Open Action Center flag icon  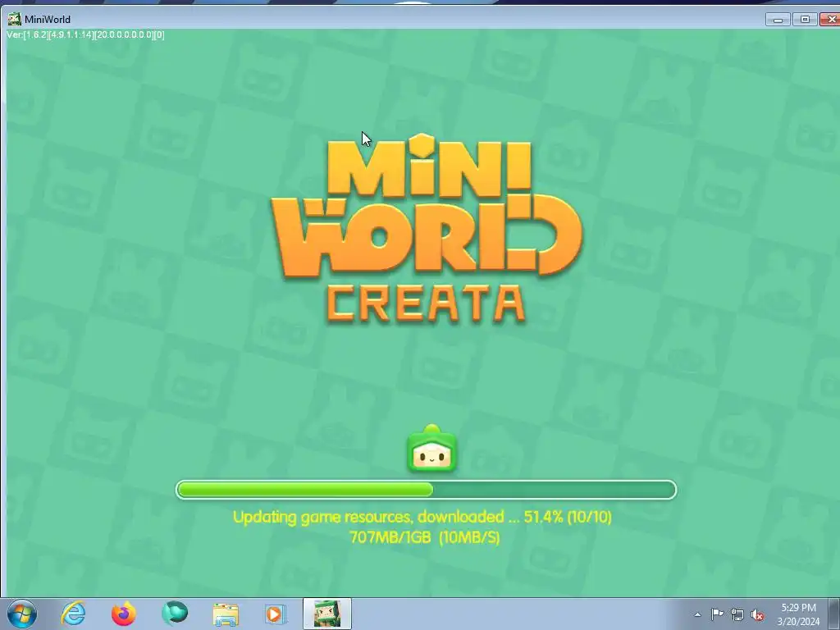(717, 614)
